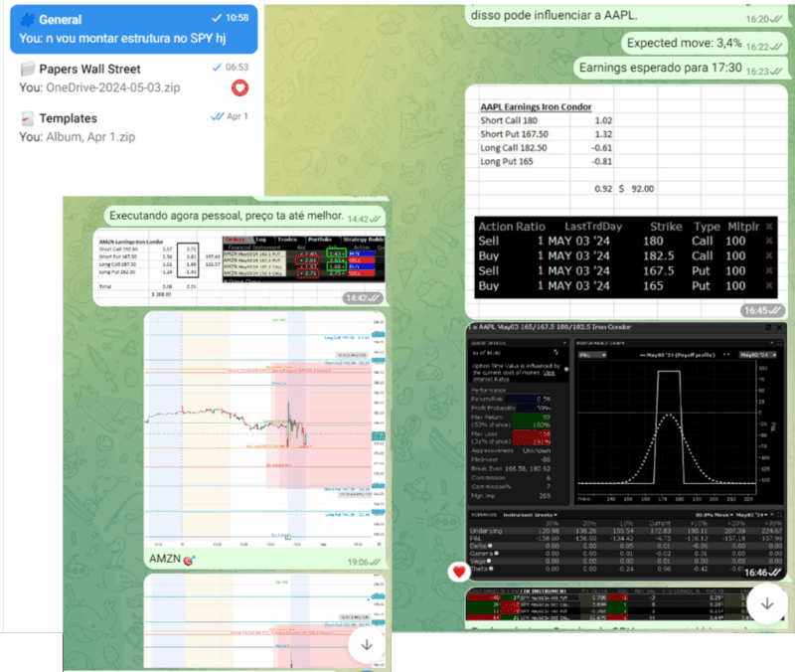Open the AAPL Earnings Iron Condor spreadsheet image

(x=626, y=202)
